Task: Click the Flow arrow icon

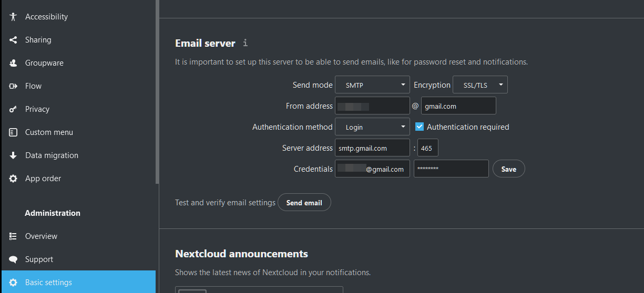Action: tap(13, 86)
